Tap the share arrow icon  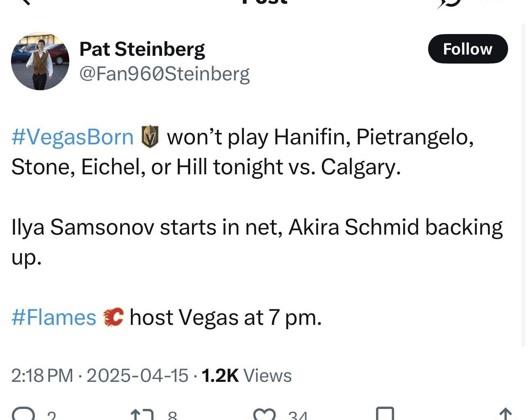505,414
